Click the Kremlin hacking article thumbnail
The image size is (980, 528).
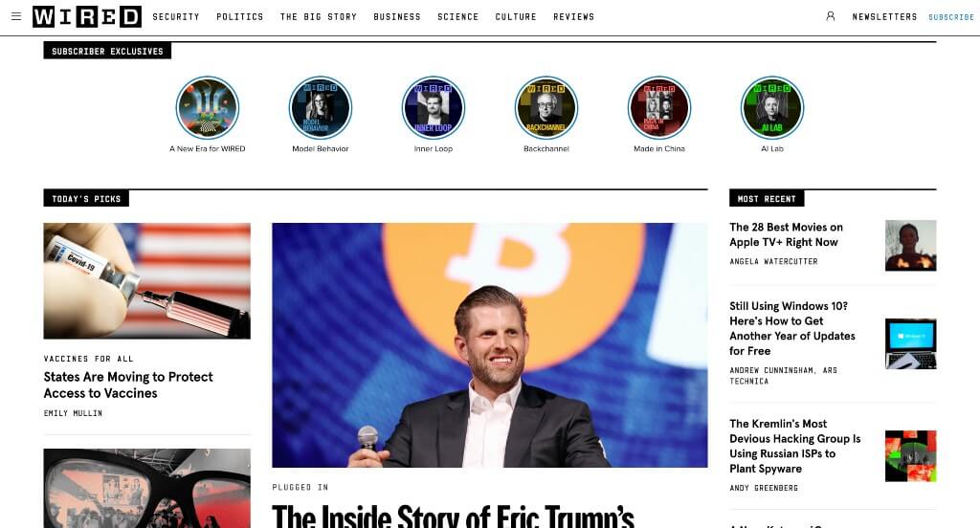coord(911,455)
